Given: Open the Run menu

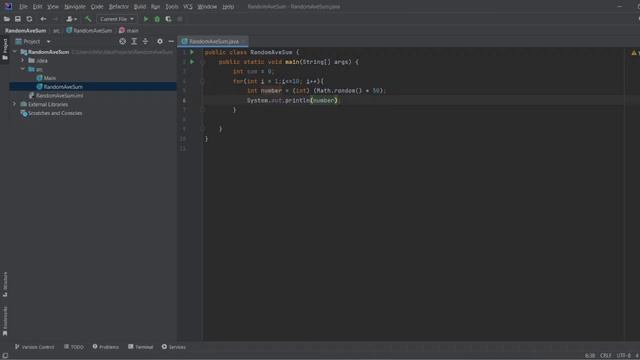Looking at the screenshot, I should 156,7.
